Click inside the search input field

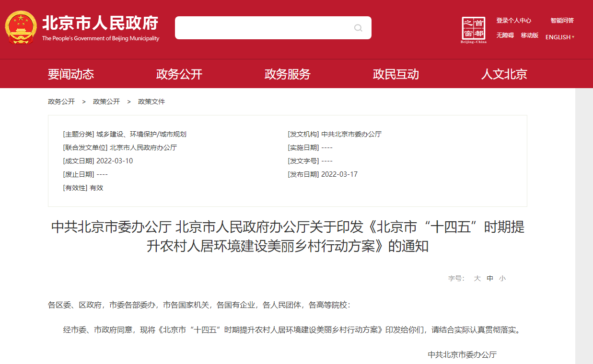pyautogui.click(x=264, y=28)
